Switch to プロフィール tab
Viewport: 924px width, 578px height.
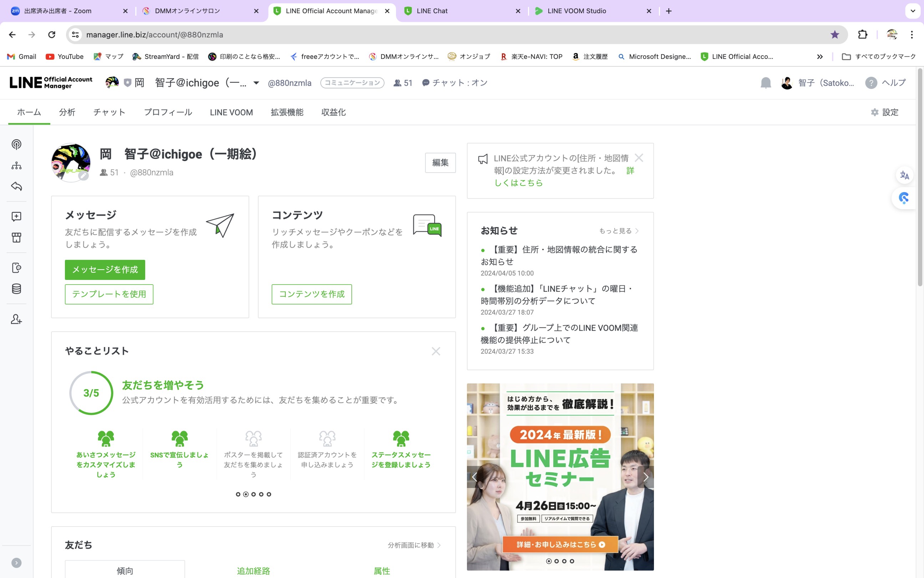coord(168,112)
